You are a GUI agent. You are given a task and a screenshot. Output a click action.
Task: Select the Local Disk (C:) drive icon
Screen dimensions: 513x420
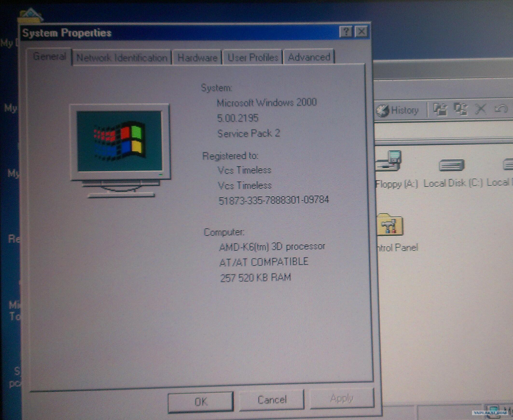point(451,165)
